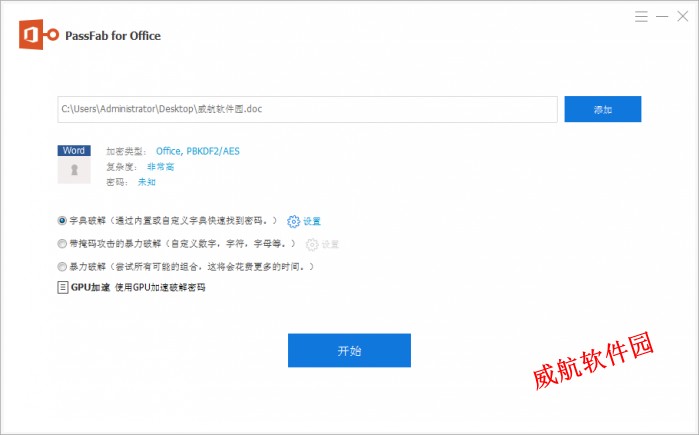699x435 pixels.
Task: Click the PassFab for Office title text
Action: (x=112, y=36)
